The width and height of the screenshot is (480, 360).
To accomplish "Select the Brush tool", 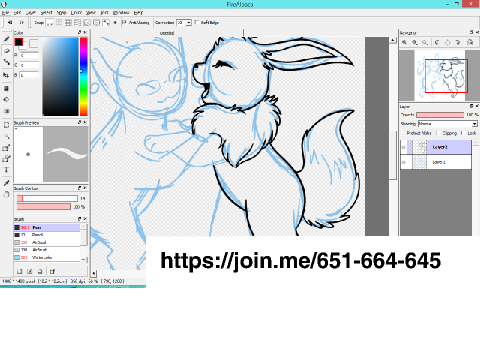I will [x=6, y=39].
